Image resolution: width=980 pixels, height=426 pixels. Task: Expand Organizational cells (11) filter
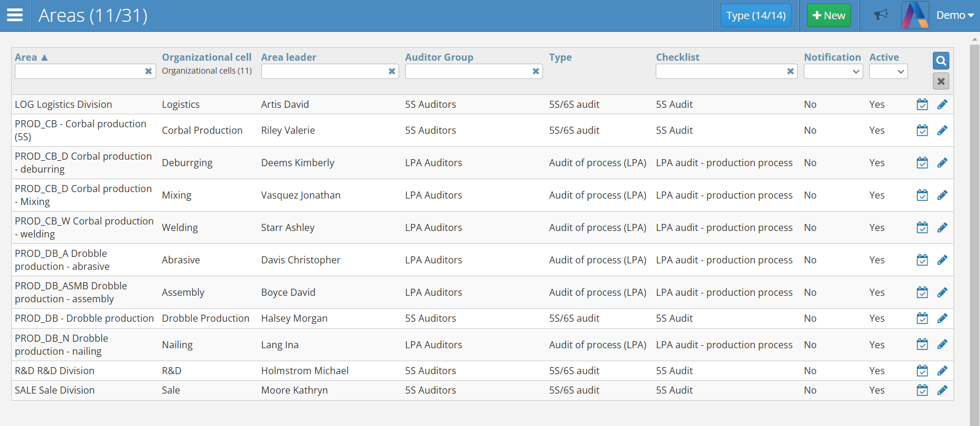[x=206, y=71]
